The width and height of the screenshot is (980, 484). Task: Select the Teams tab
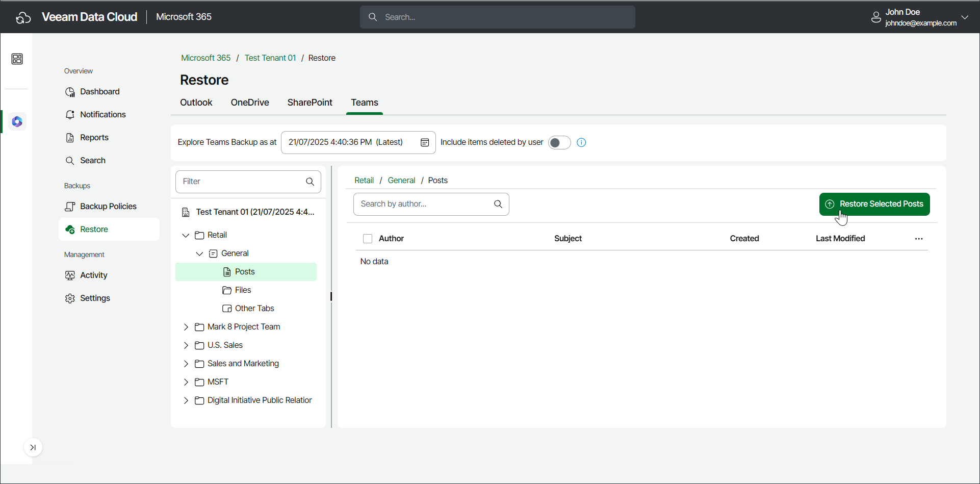[x=365, y=103]
